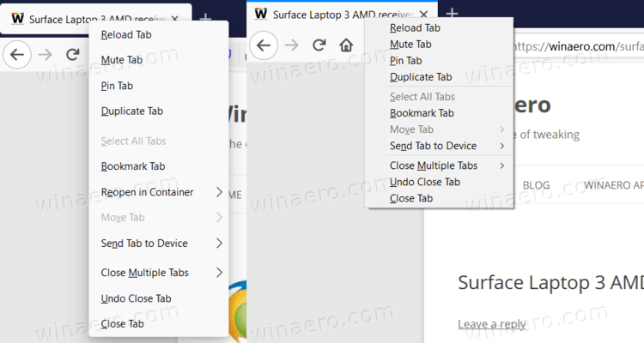
Task: Choose Close Tab in left context menu
Action: pos(159,324)
